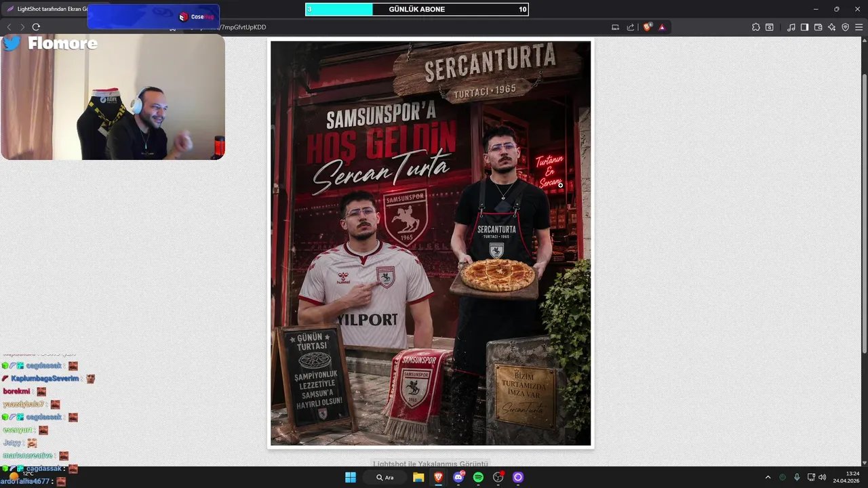This screenshot has width=868, height=488.
Task: Reload the page in the browser
Action: 36,27
